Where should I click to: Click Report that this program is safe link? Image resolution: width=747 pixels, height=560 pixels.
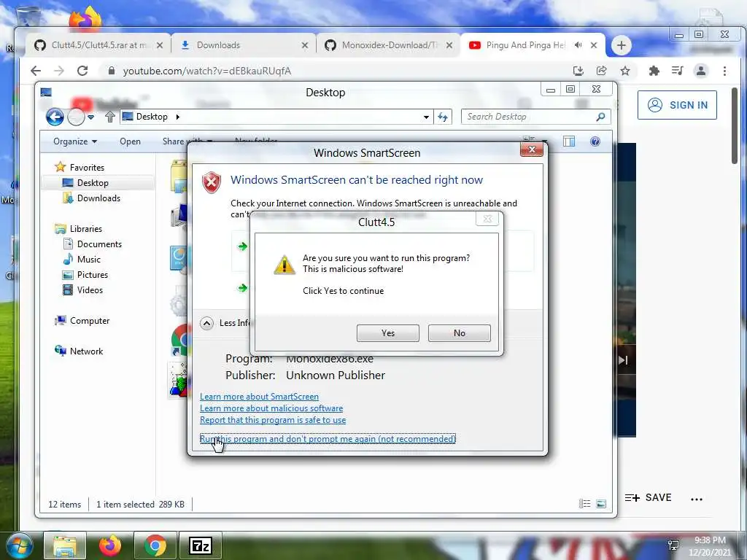click(x=273, y=420)
